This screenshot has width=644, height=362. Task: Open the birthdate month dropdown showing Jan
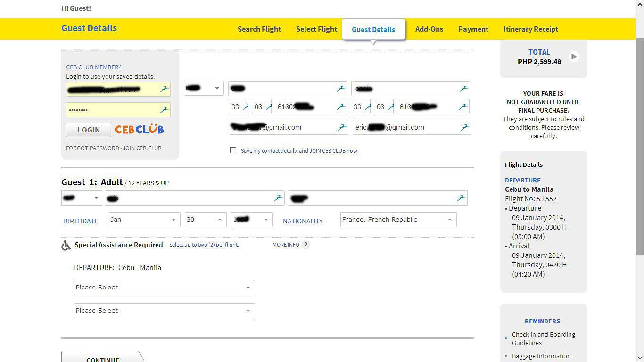[x=144, y=220]
